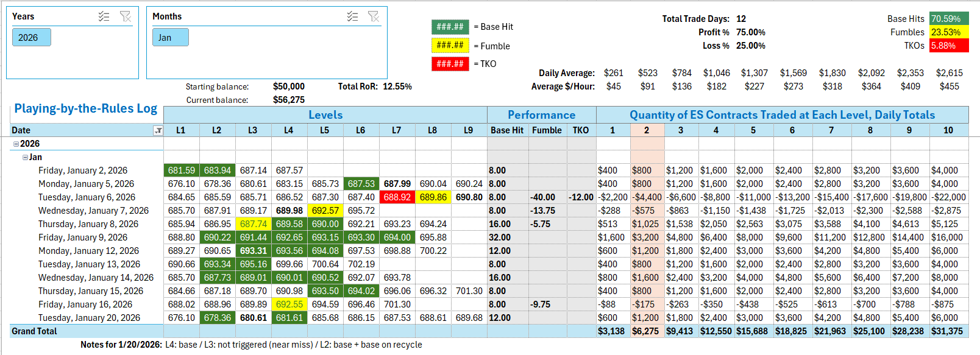This screenshot has height=355, width=980.
Task: Clear the filter on the Years slicer
Action: (126, 16)
